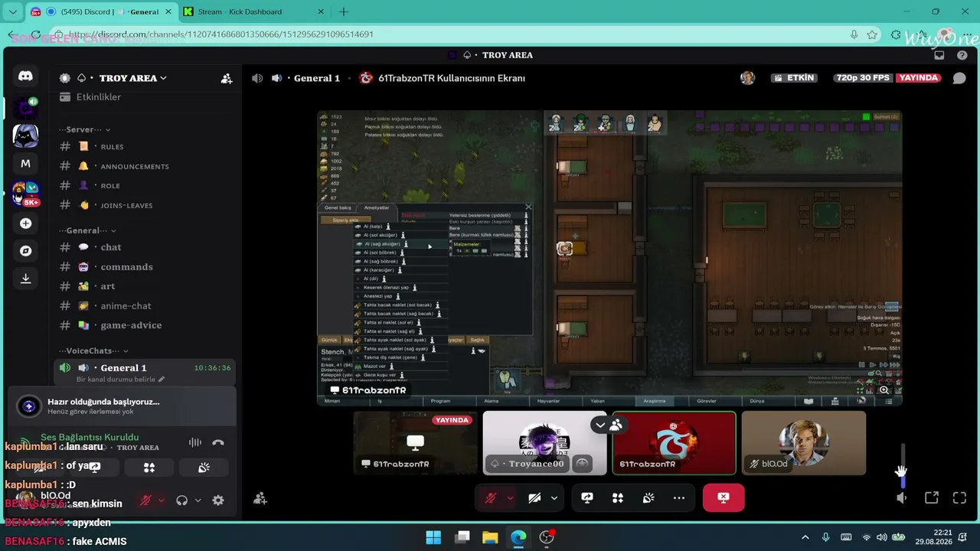
Task: Toggle microphone mute in the call control bar
Action: click(491, 498)
